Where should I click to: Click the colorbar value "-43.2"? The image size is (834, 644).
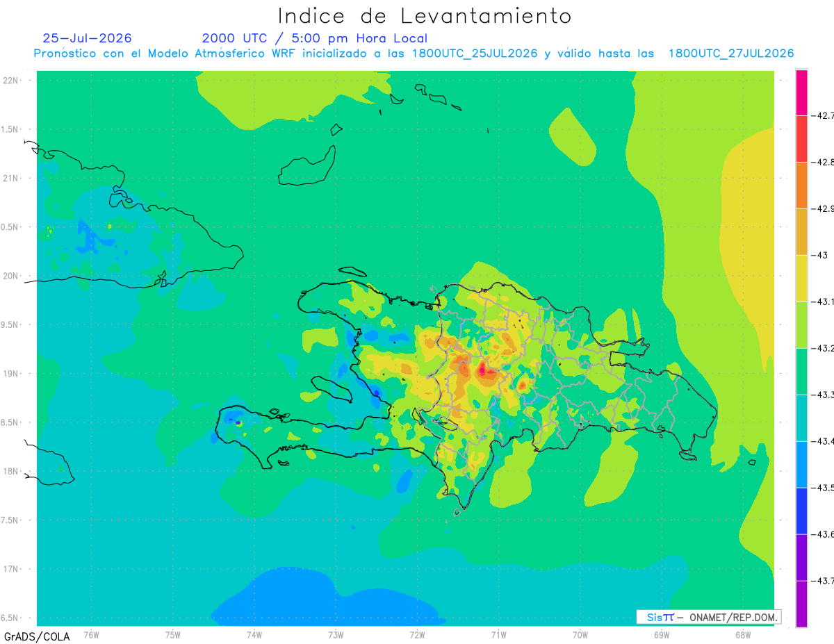point(822,348)
